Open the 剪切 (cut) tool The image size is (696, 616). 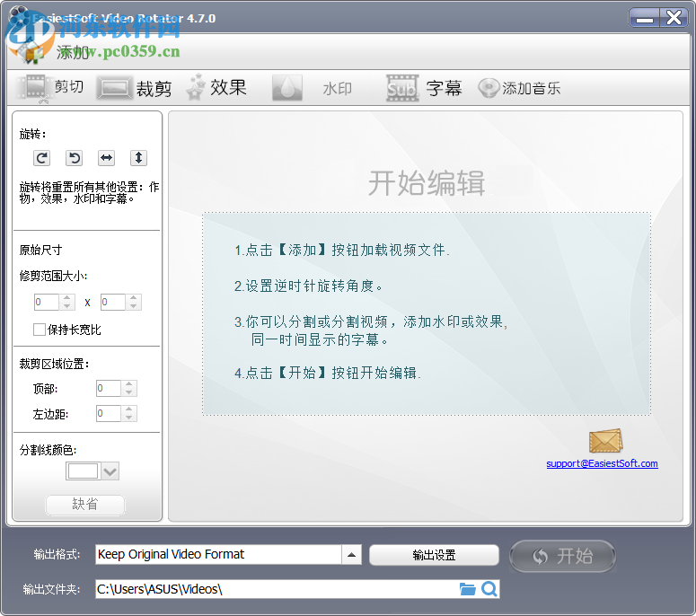(50, 87)
